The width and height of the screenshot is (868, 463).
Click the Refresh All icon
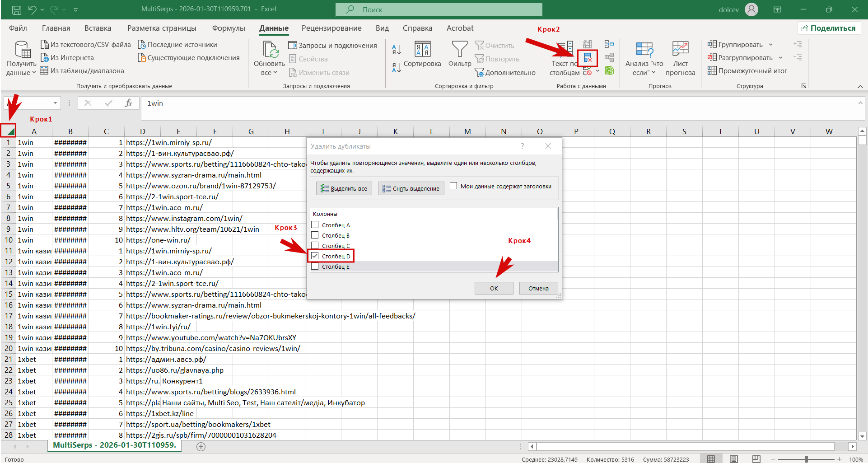pyautogui.click(x=270, y=50)
